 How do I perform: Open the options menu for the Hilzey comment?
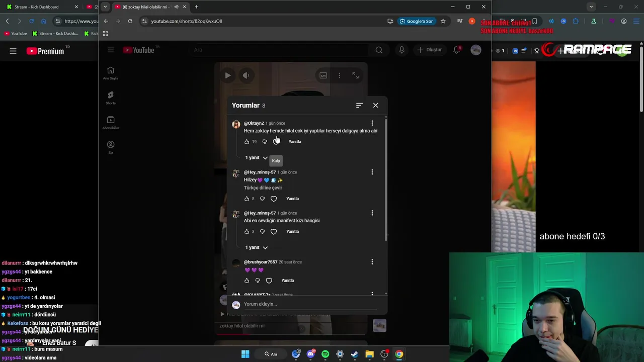point(372,172)
